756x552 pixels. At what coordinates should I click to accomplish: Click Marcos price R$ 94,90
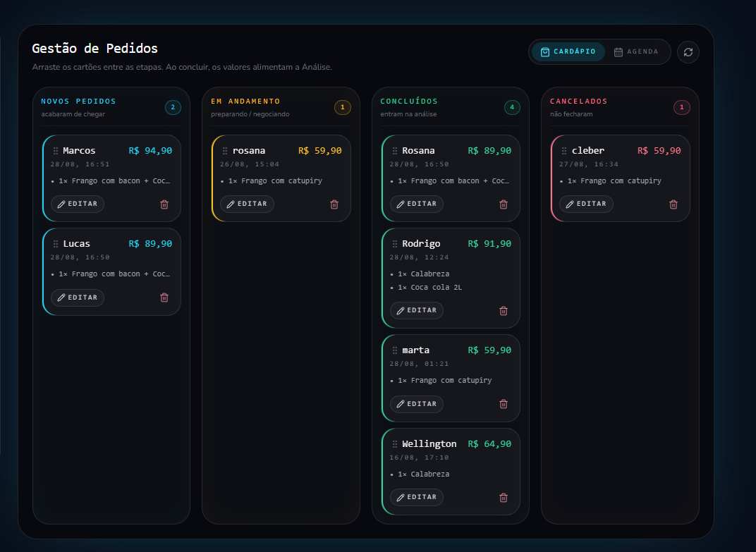[x=150, y=151]
